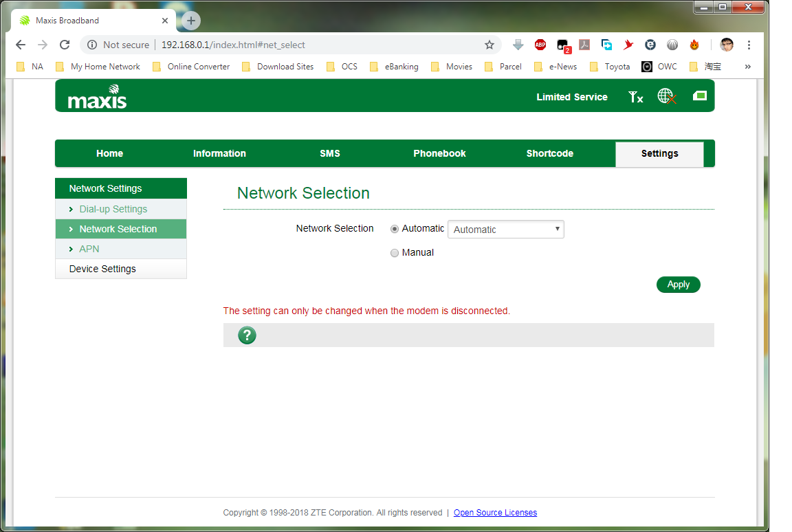
Task: Open the e-News bookmark folder
Action: click(555, 67)
